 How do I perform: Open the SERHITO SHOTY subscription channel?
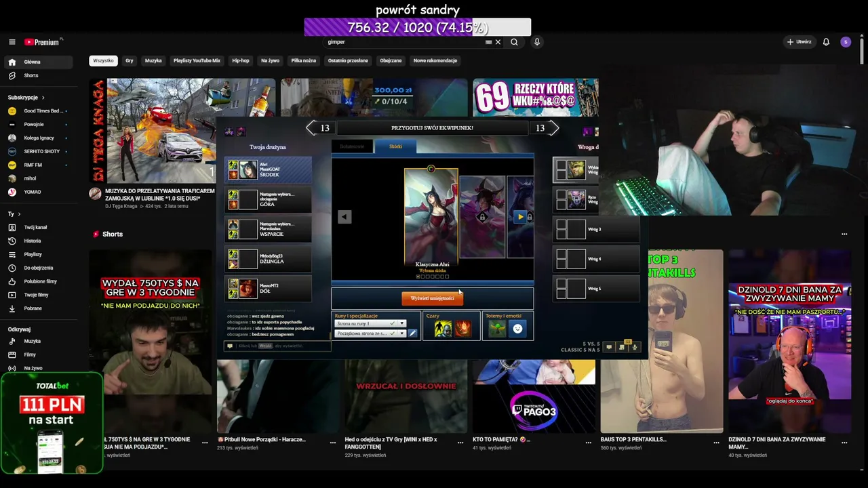click(x=38, y=152)
